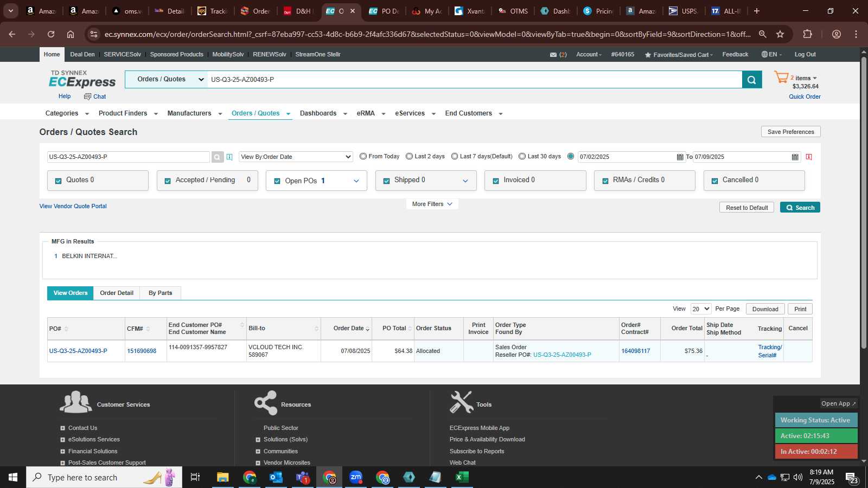Click the browser reload button

pos(51,34)
